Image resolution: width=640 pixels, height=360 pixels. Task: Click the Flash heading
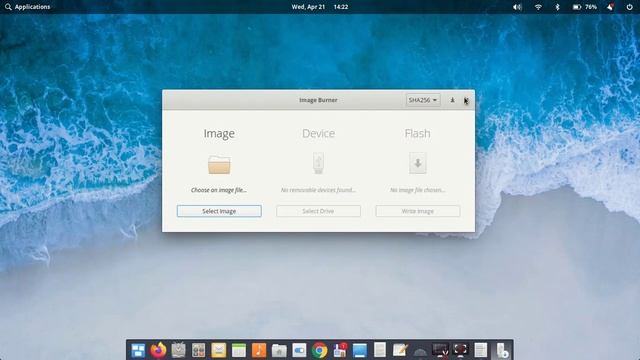tap(418, 133)
